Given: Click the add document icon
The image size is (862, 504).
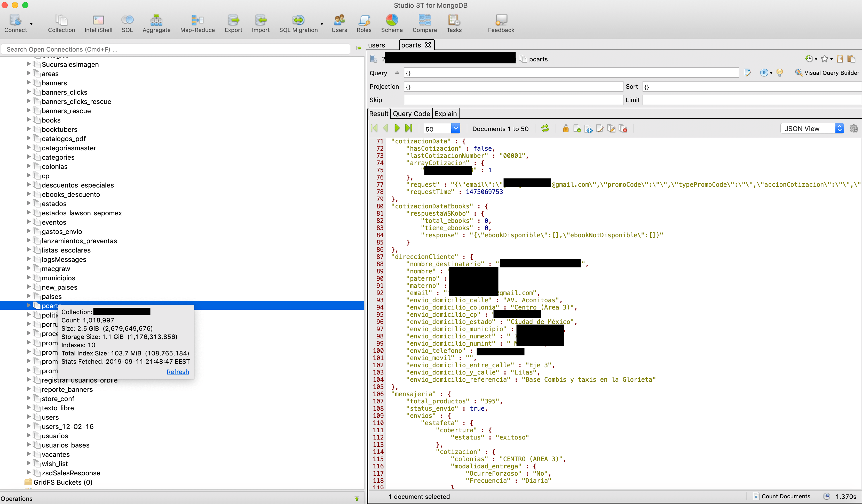Looking at the screenshot, I should pyautogui.click(x=577, y=128).
